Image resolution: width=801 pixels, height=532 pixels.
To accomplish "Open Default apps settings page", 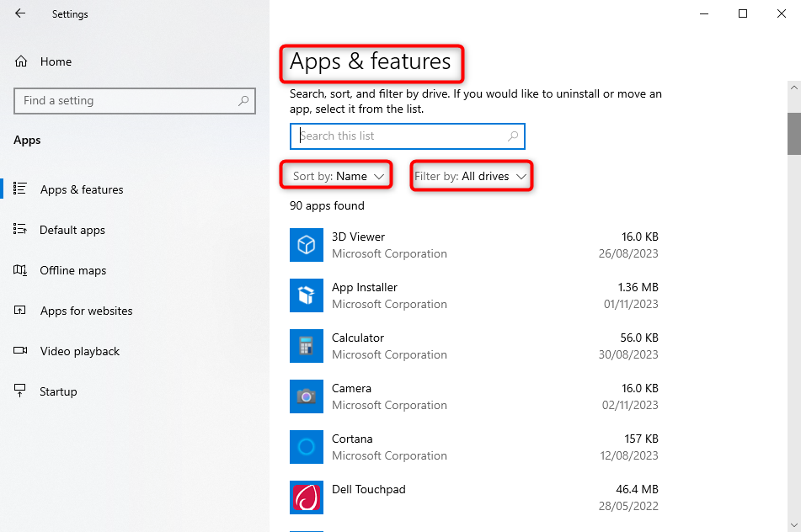I will coord(72,230).
